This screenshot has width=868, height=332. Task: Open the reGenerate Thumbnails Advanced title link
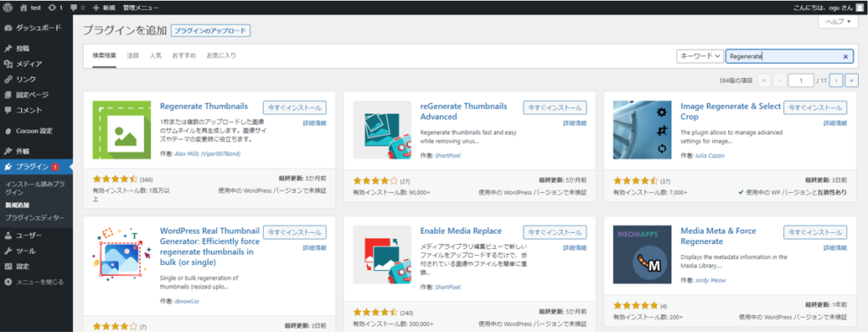[x=464, y=111]
